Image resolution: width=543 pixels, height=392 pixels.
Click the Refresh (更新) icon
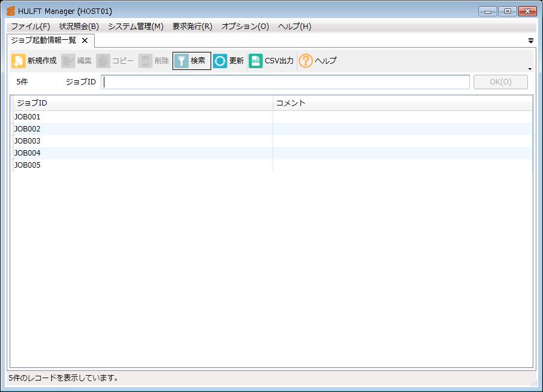(220, 61)
